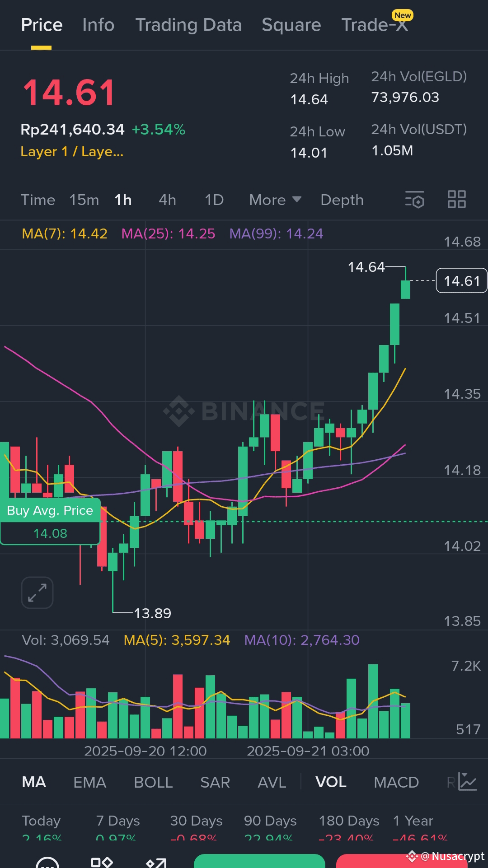Open chart settings icon beside Depth
The image size is (488, 868).
coord(414,200)
